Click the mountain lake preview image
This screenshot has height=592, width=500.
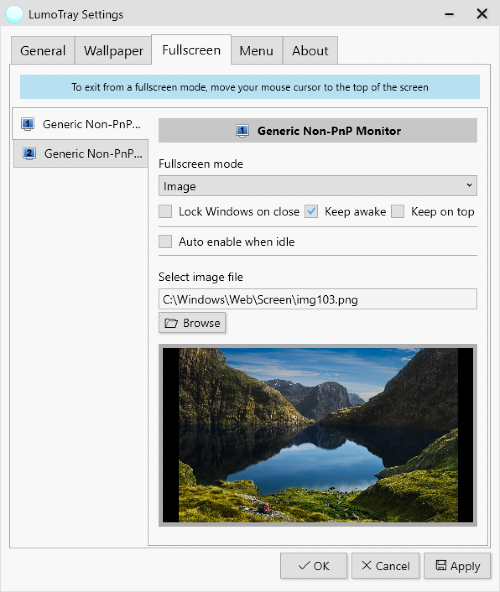[318, 435]
